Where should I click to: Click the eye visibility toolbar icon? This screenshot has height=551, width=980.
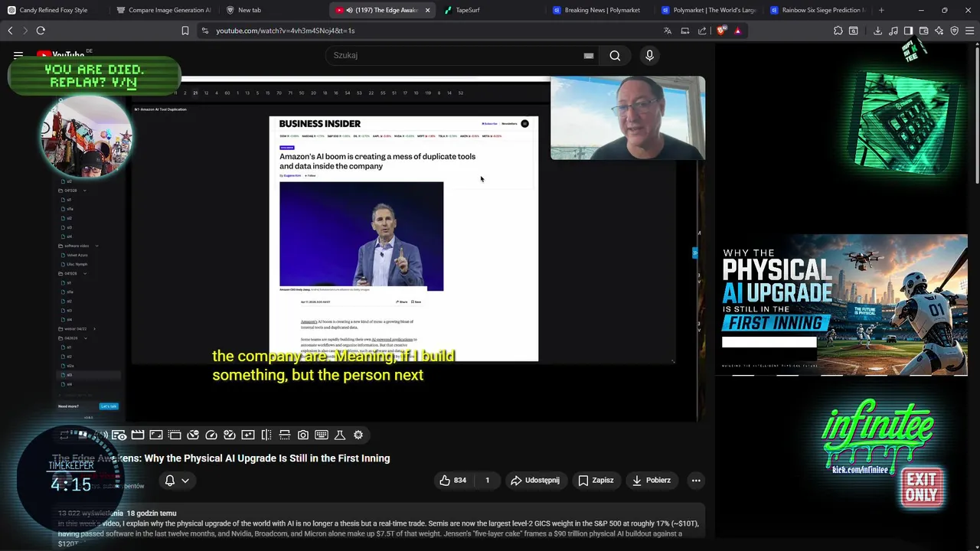coord(119,435)
